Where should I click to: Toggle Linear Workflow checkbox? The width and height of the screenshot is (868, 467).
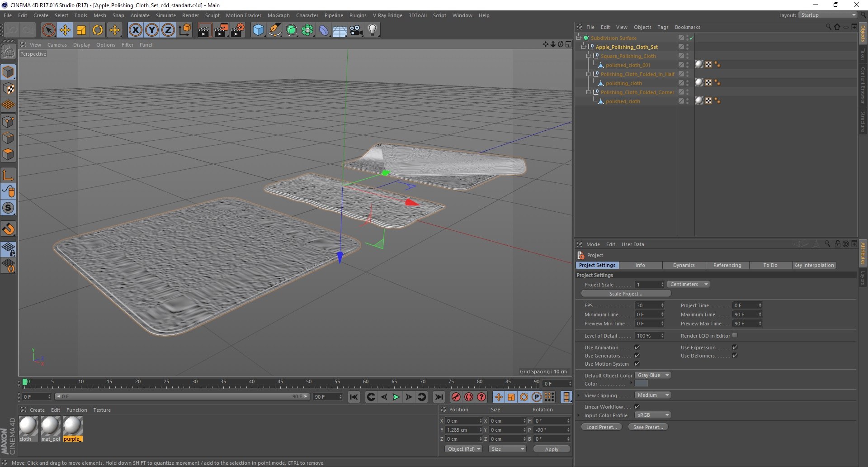(x=637, y=406)
